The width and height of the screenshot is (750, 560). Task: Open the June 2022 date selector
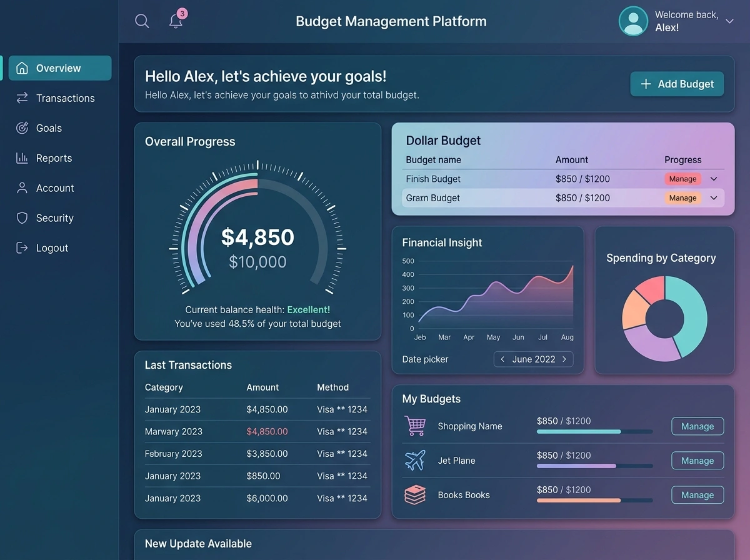coord(534,359)
